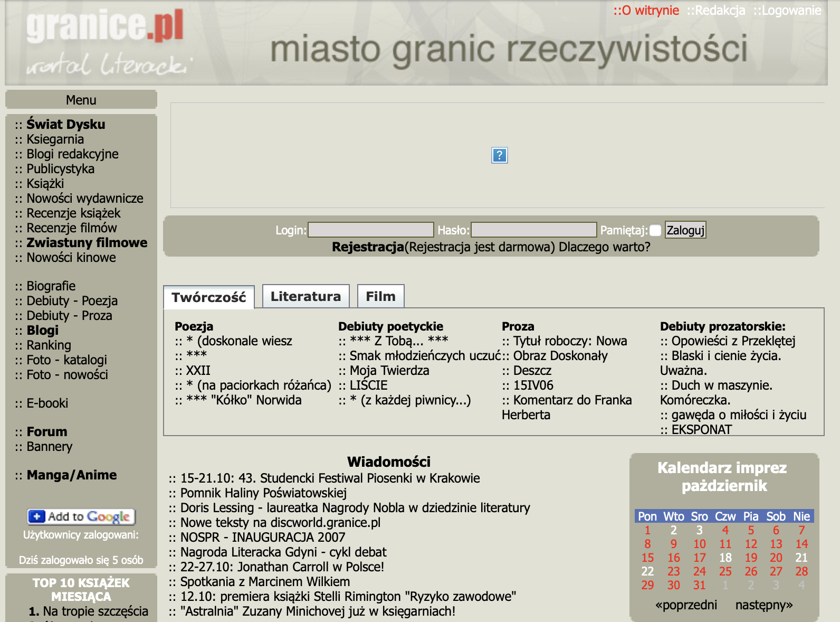Go to the następny calendar month
The width and height of the screenshot is (840, 622).
[763, 605]
